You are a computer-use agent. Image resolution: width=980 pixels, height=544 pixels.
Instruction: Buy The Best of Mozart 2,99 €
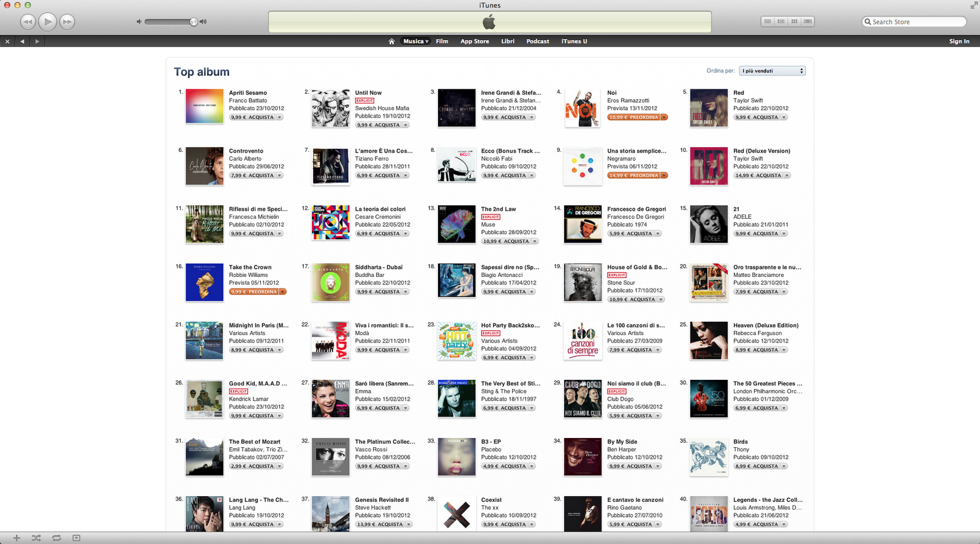point(252,466)
